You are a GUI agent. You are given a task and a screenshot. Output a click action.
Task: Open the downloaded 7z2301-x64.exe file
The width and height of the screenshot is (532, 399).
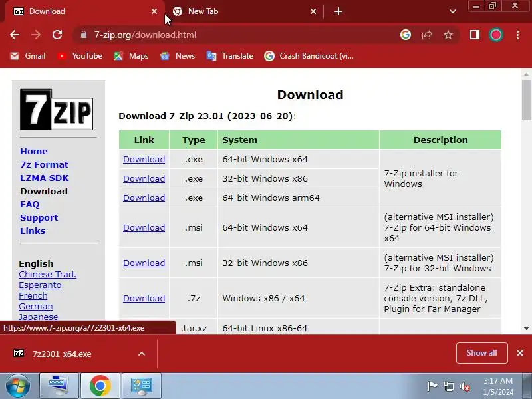(62, 354)
